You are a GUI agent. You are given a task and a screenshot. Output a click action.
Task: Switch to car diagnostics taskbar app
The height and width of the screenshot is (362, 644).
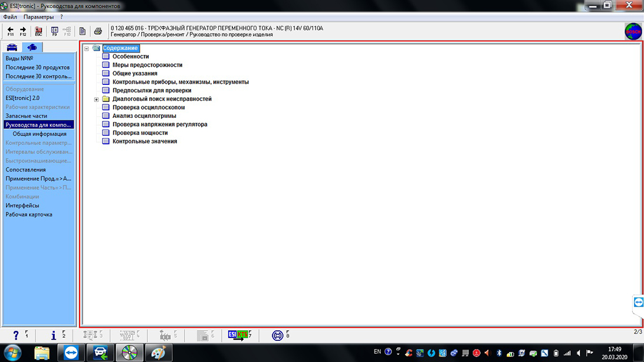tap(100, 353)
